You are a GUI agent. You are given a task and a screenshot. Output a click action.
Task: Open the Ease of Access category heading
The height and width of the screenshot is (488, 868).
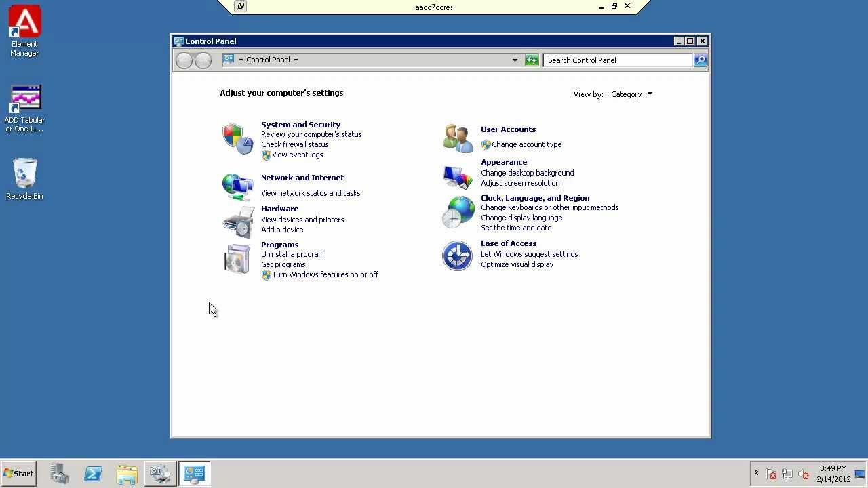click(509, 243)
